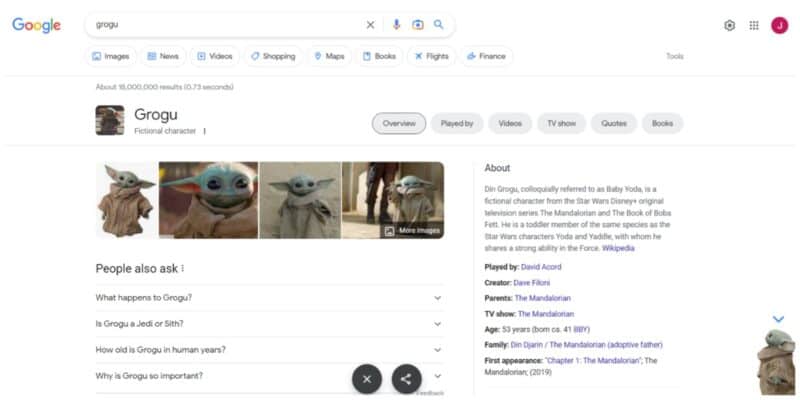Click the dark round share button
The image size is (800, 400).
[407, 379]
